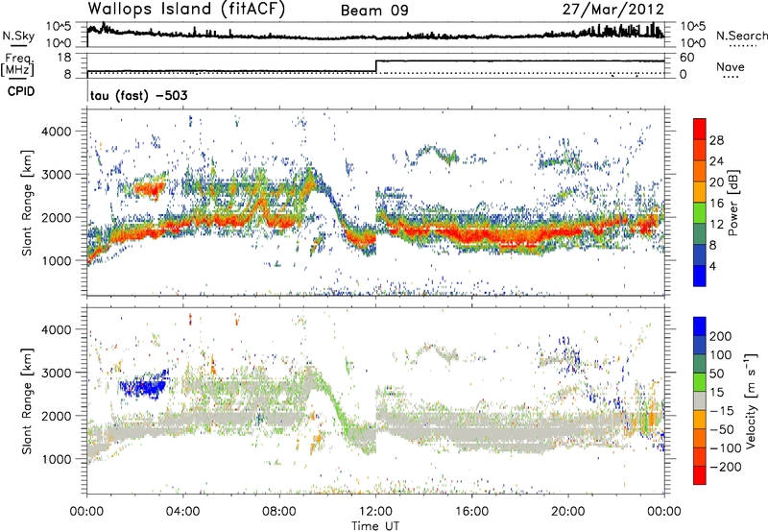Select the CPID label
This screenshot has height=532, width=768.
21,91
